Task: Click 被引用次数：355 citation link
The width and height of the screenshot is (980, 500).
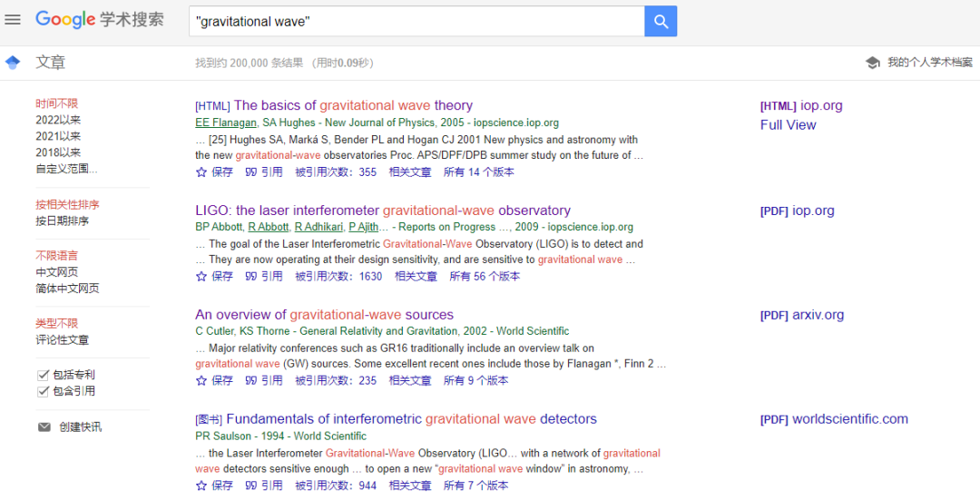Action: tap(336, 172)
